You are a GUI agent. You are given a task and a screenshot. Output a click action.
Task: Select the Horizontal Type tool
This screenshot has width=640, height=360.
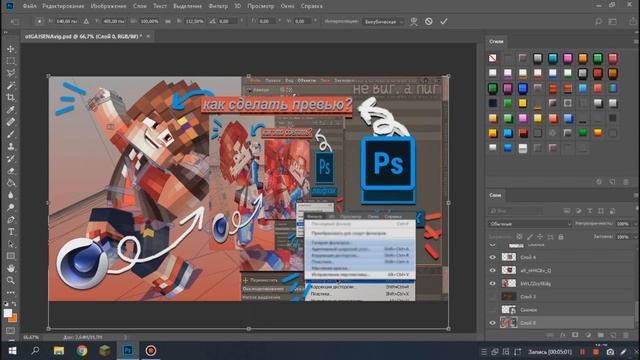tap(11, 232)
